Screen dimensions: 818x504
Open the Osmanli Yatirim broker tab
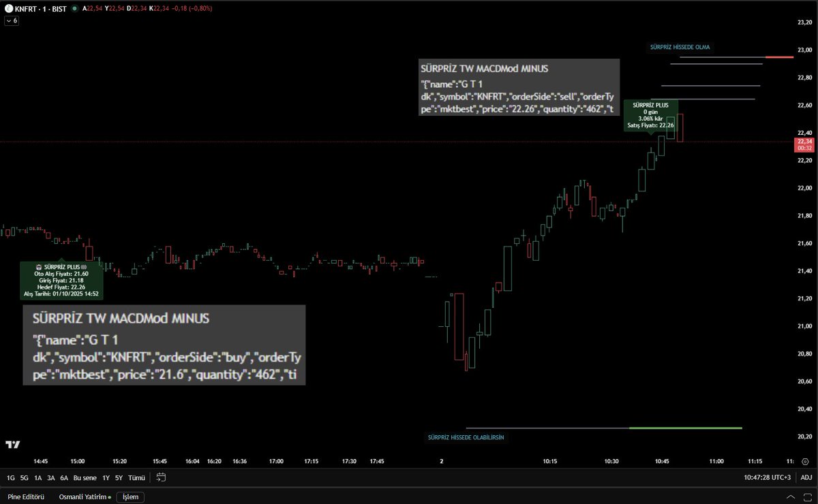click(85, 497)
